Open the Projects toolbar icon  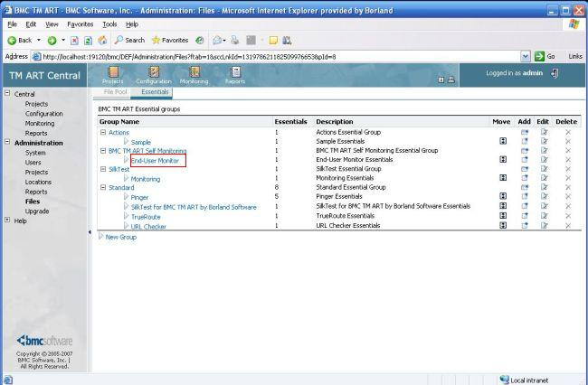(x=113, y=75)
